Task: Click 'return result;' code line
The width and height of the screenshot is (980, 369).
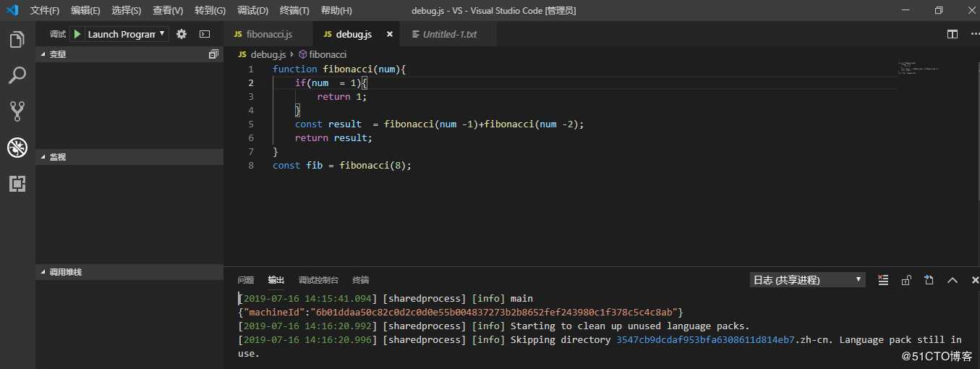Action: click(x=333, y=137)
